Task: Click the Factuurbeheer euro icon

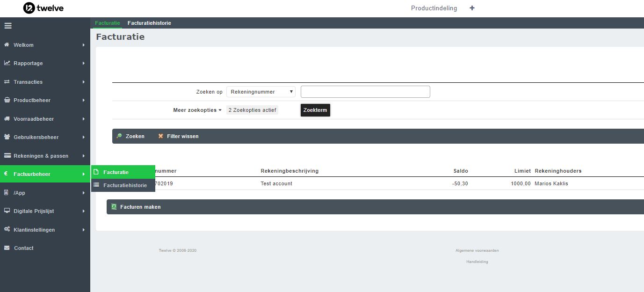Action: [x=6, y=174]
